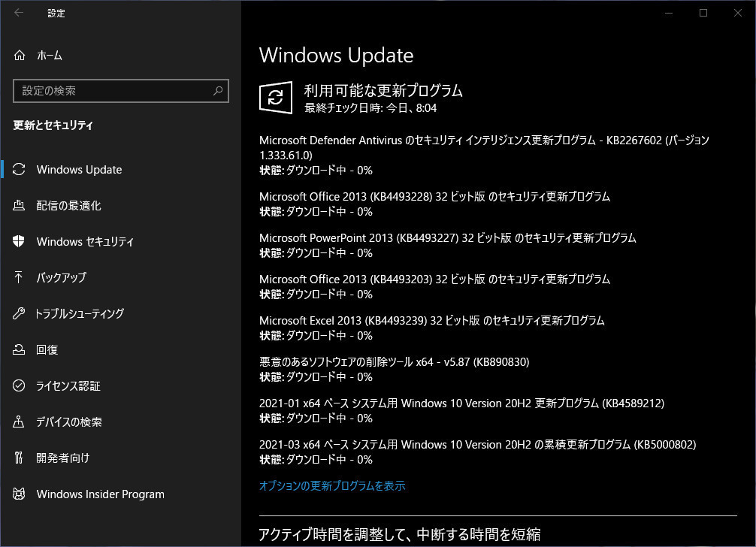This screenshot has height=547, width=756.
Task: Click the バックアップ upward arrow icon
Action: 19,277
